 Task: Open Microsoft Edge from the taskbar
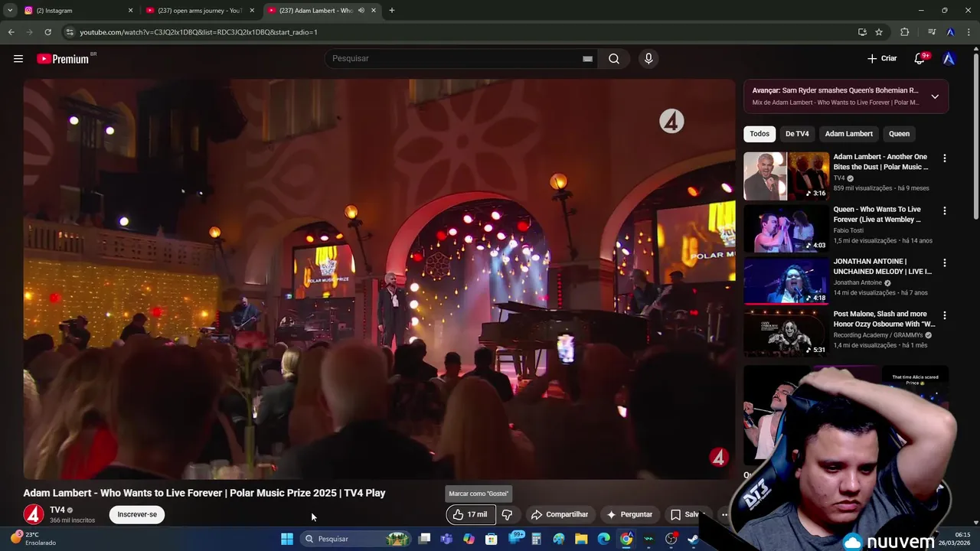tap(603, 539)
